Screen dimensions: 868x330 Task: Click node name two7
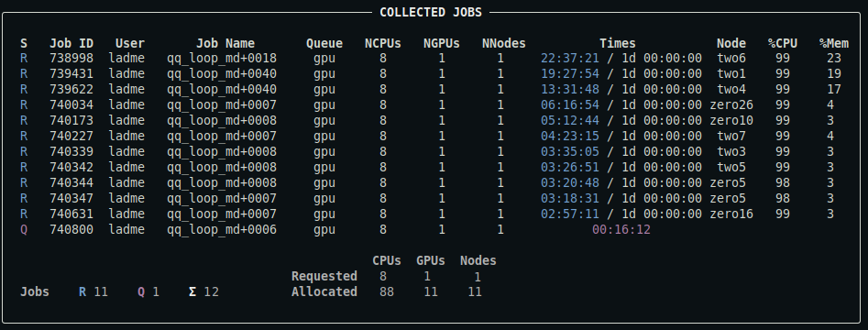click(x=731, y=136)
